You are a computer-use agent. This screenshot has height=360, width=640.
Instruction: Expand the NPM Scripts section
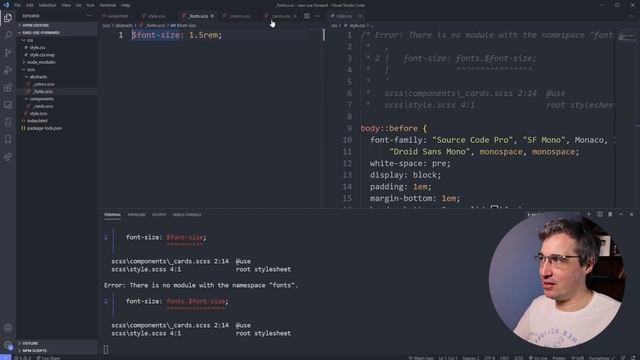click(57, 351)
